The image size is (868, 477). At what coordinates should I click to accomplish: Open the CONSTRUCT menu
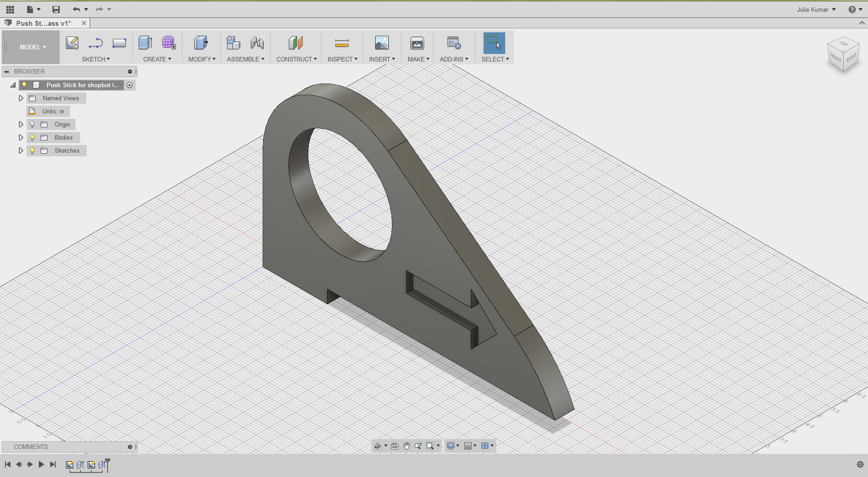pos(296,59)
